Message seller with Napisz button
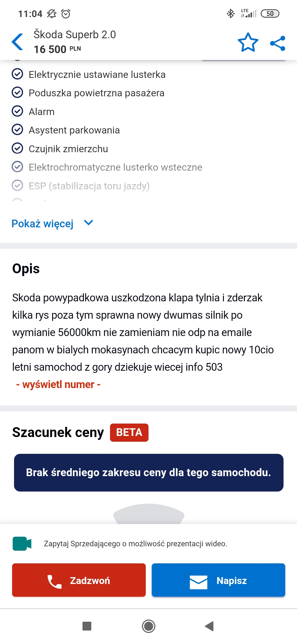 (218, 580)
